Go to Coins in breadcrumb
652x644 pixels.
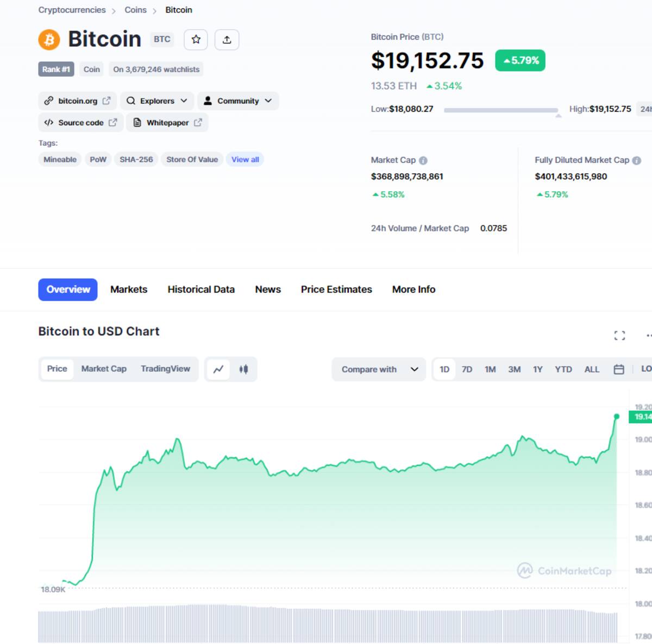135,10
